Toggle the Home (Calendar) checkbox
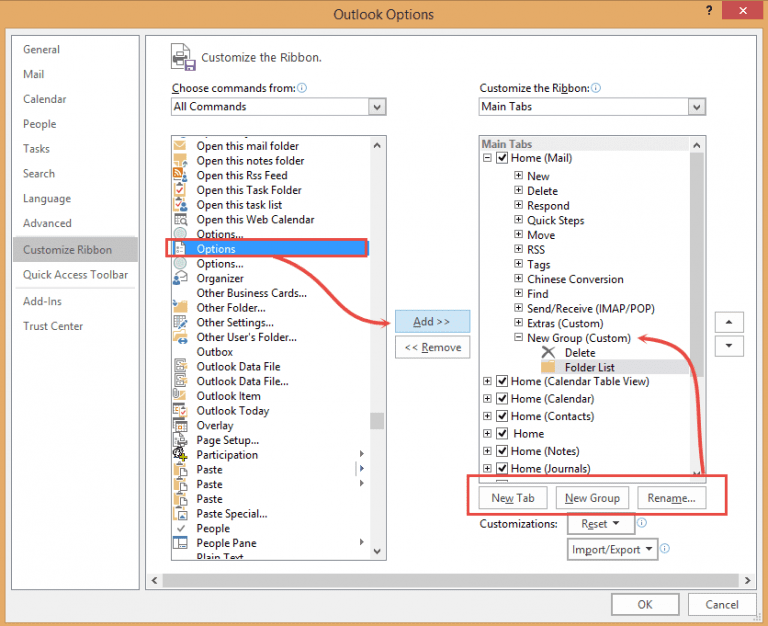 point(502,399)
